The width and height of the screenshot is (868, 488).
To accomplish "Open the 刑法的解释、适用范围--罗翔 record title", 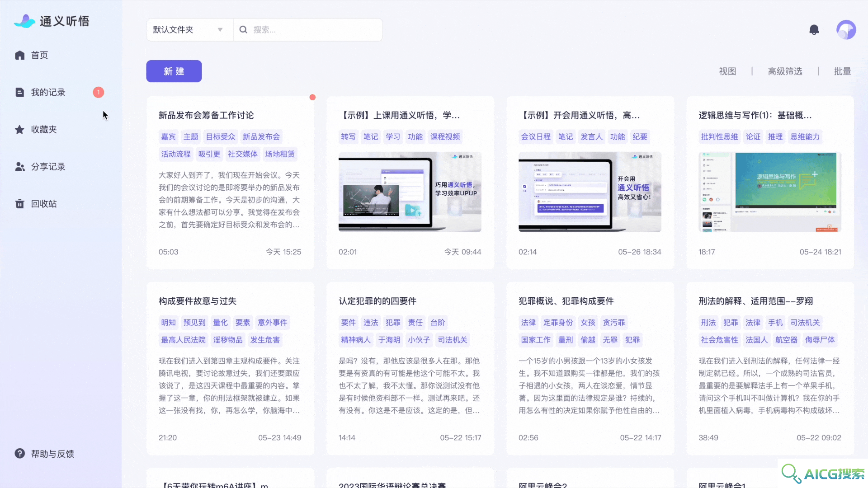I will point(755,301).
